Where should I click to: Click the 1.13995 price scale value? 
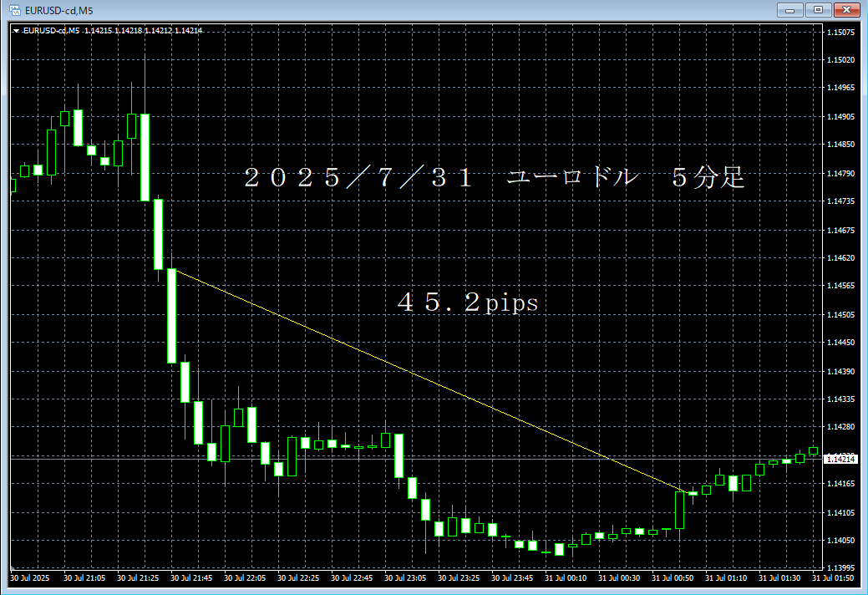point(841,568)
